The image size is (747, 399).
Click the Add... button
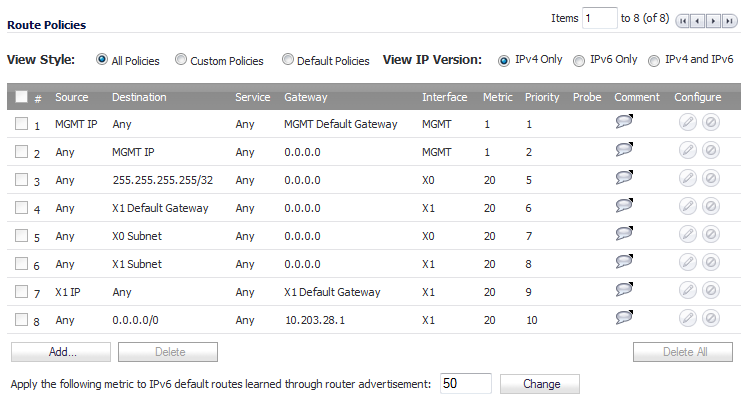(x=61, y=352)
